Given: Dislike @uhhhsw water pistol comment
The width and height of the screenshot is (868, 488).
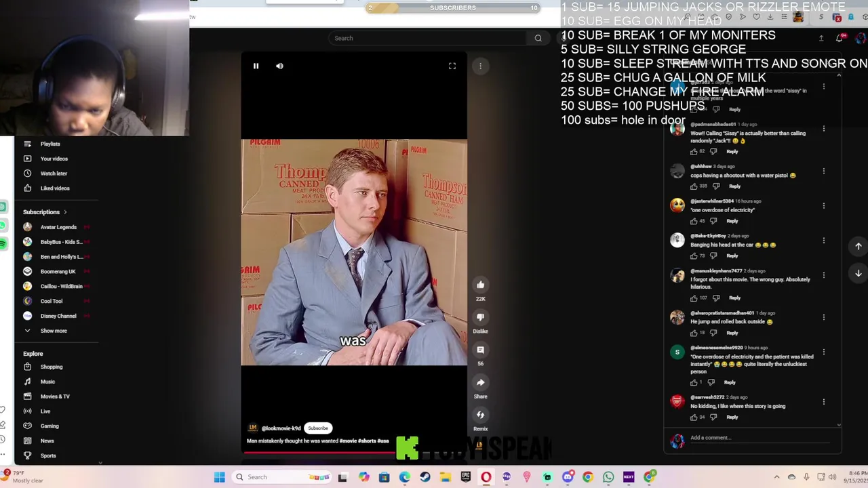Looking at the screenshot, I should 714,186.
